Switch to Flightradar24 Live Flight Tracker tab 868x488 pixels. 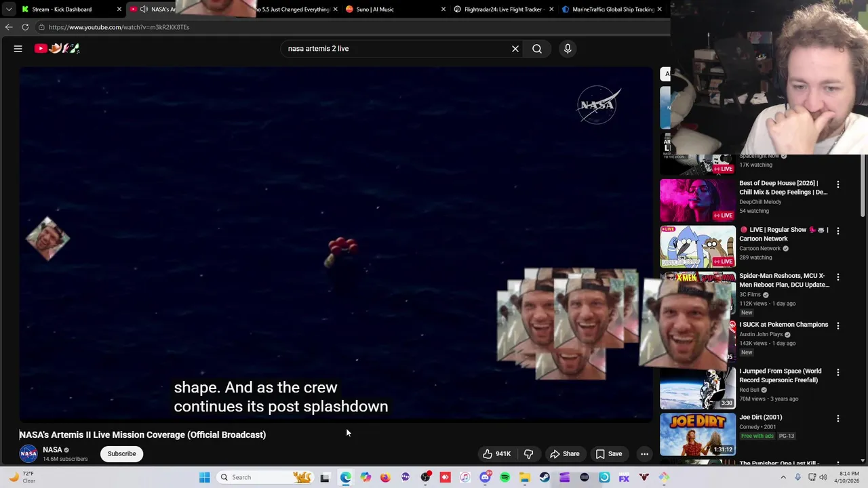coord(505,9)
